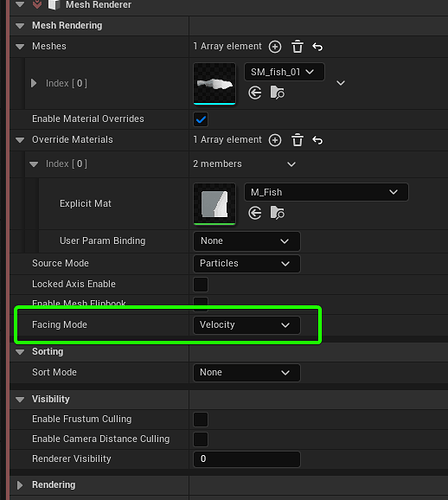Enable Frustum Culling checkbox
The image size is (448, 500).
(x=201, y=419)
